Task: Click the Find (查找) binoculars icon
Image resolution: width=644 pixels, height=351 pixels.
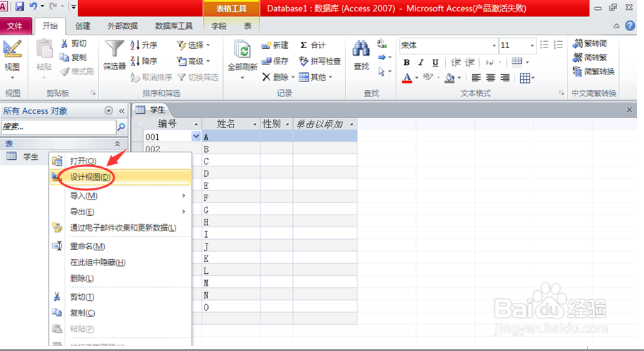Action: click(x=361, y=49)
